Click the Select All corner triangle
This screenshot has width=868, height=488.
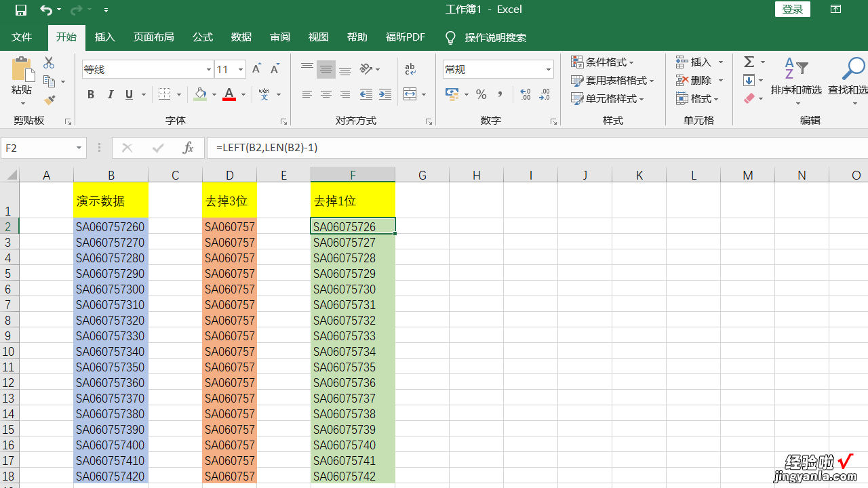(10, 175)
